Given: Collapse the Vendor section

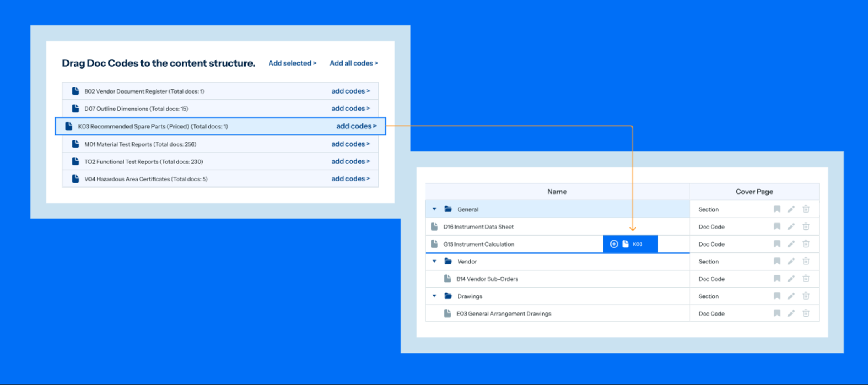Looking at the screenshot, I should [434, 261].
